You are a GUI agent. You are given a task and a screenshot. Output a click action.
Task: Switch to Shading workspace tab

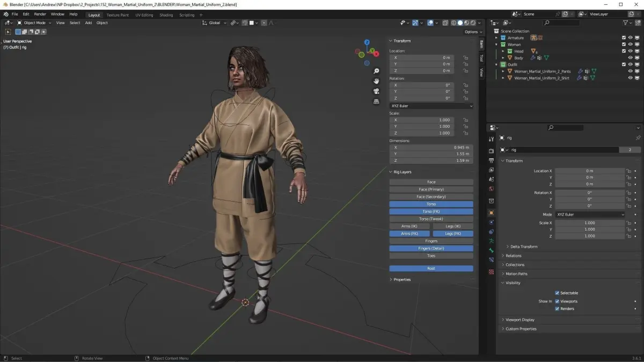click(166, 15)
